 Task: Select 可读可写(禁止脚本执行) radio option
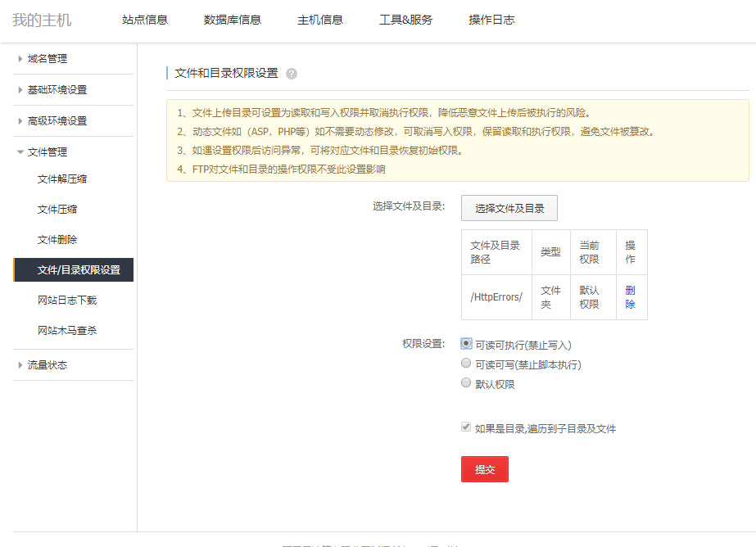[467, 364]
